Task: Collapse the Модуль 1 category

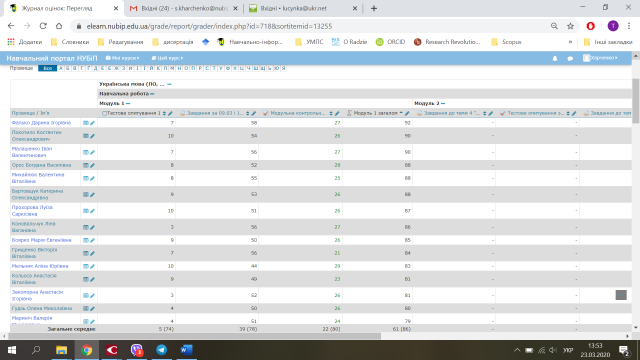Action: [128, 104]
